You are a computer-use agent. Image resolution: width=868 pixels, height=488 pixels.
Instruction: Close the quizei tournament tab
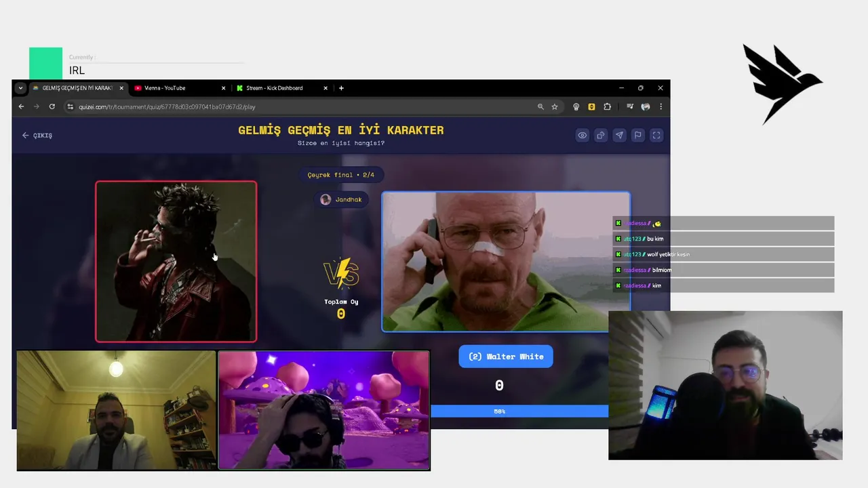coord(121,88)
